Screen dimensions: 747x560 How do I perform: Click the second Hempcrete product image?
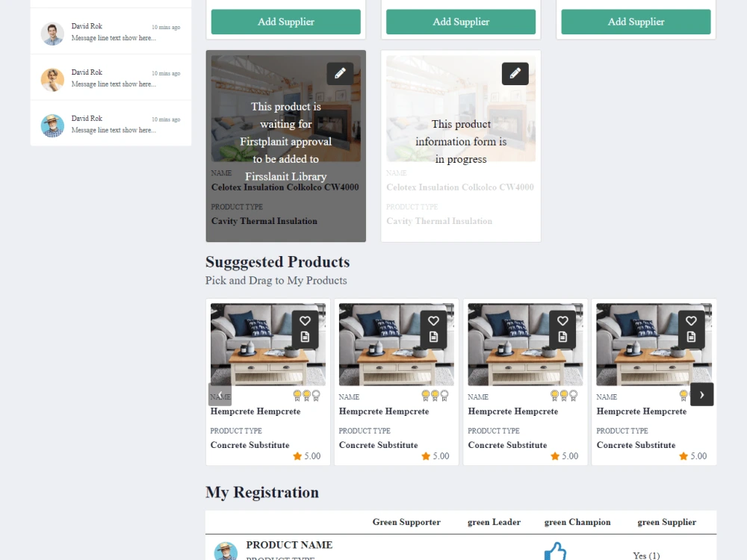(x=397, y=344)
